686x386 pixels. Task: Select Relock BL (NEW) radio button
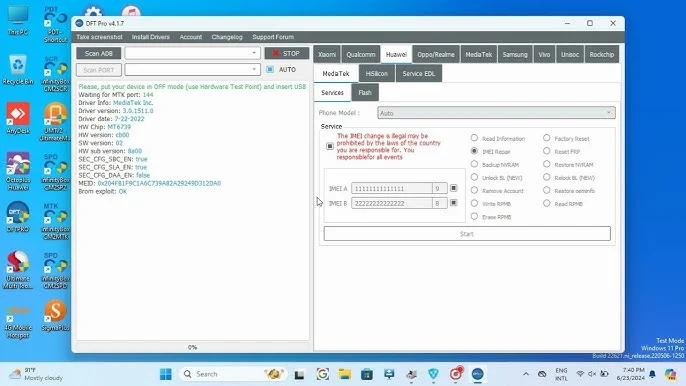coord(546,177)
